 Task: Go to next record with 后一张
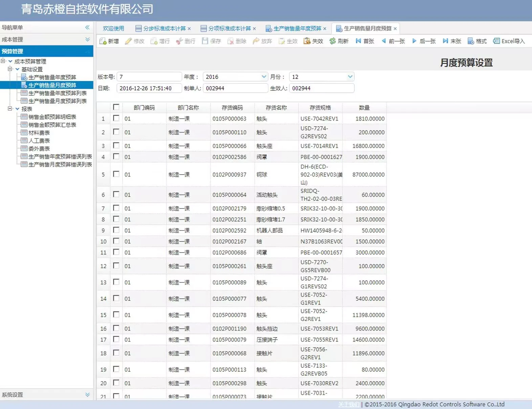pyautogui.click(x=415, y=41)
